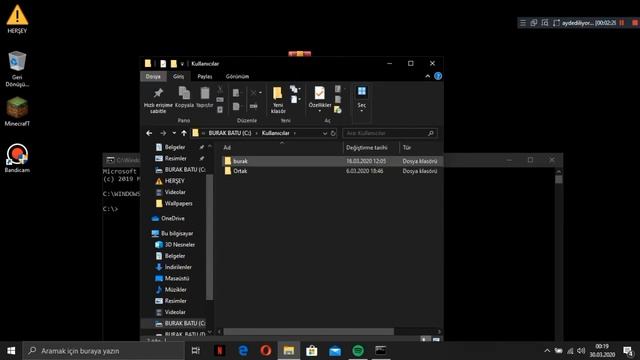Click the blue Help question mark icon

tap(438, 76)
